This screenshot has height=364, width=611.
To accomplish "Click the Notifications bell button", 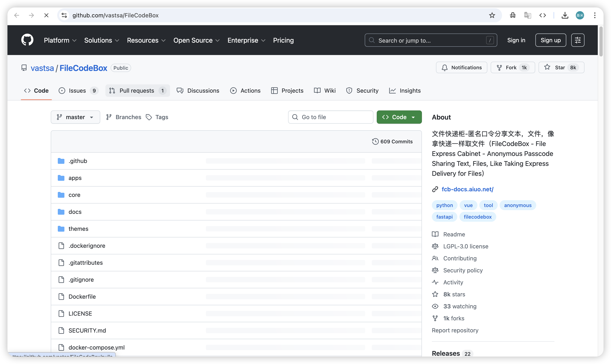I will (461, 67).
